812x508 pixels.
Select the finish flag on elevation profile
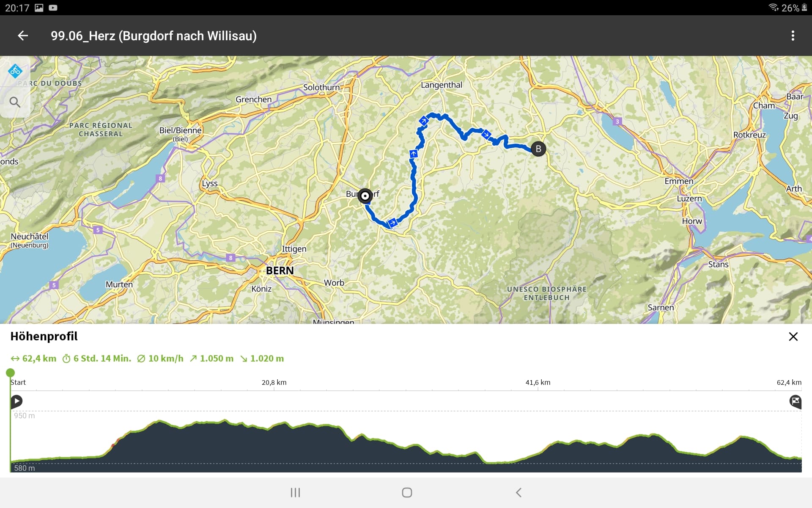pos(795,401)
